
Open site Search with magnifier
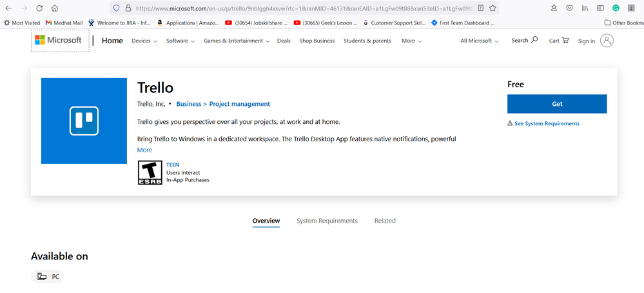[525, 40]
